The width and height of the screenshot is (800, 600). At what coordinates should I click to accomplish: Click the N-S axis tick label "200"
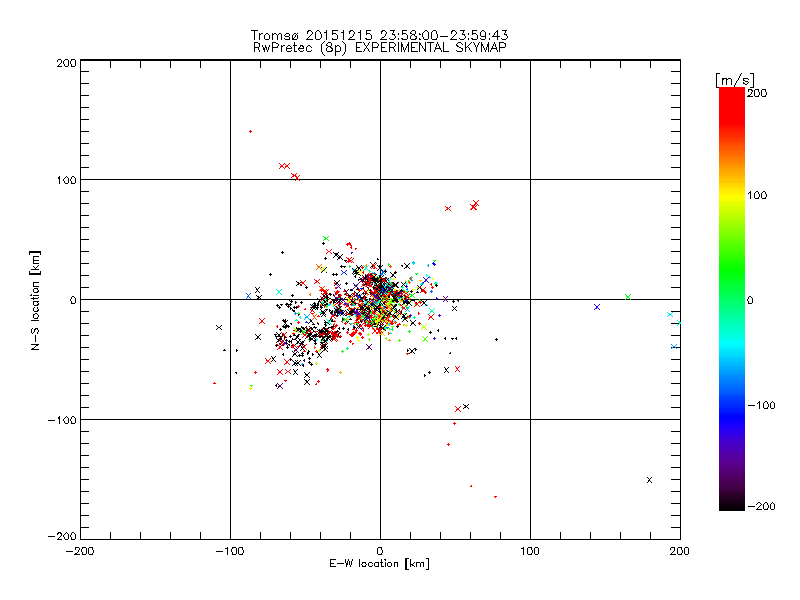point(67,63)
